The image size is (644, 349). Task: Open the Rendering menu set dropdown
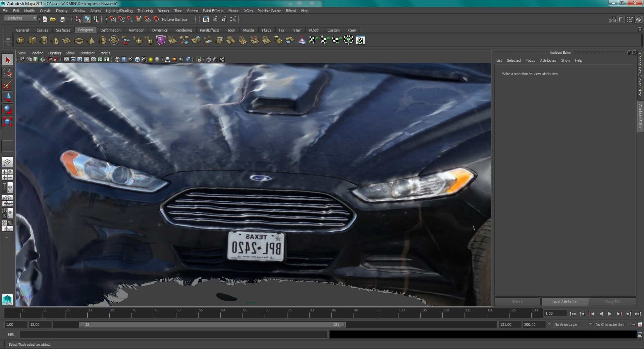pyautogui.click(x=20, y=18)
